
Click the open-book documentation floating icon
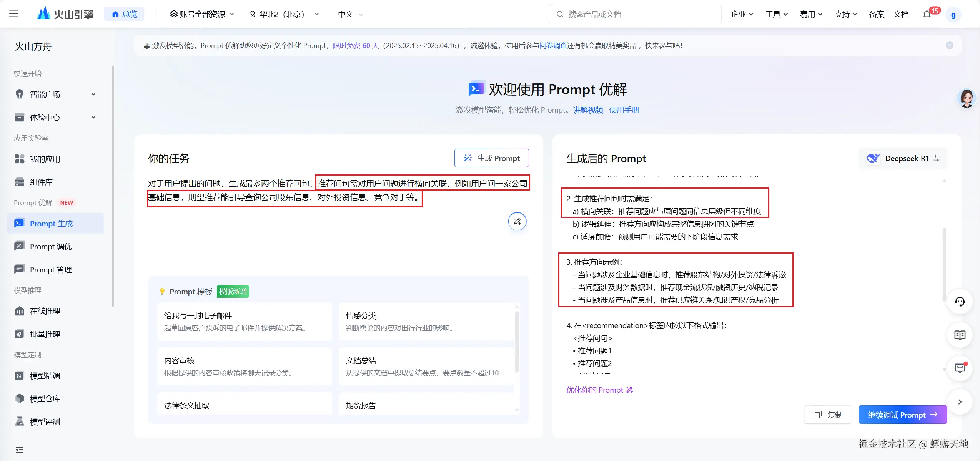tap(960, 335)
